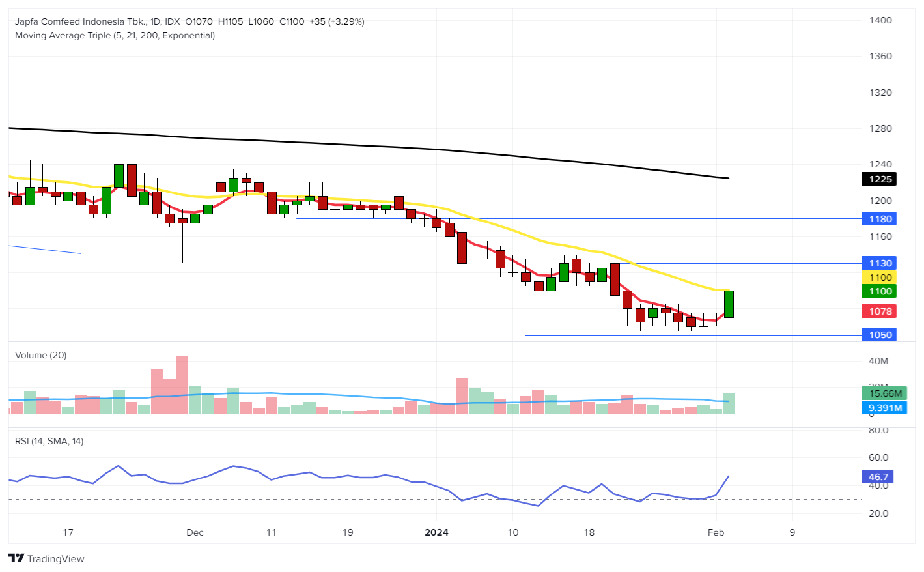Select the 1050 horizontal support line
The width and height of the screenshot is (924, 572).
(x=693, y=336)
